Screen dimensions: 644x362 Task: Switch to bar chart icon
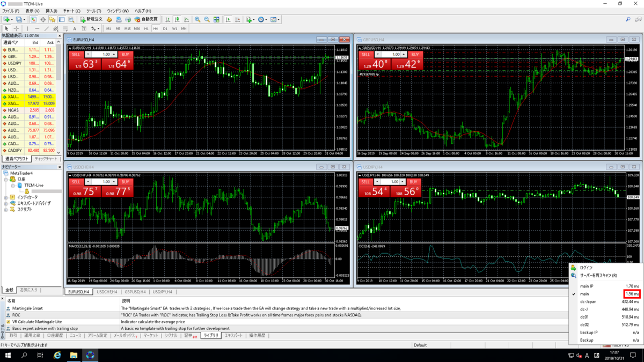[167, 19]
